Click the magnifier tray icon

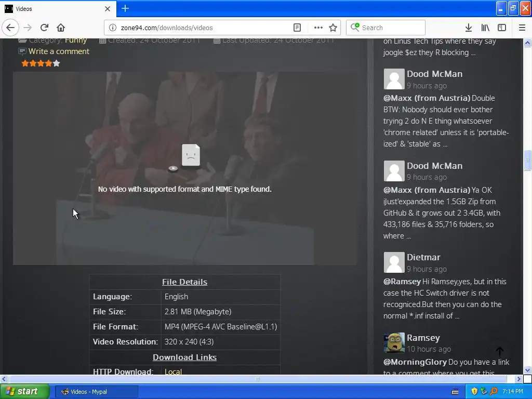coord(494,392)
